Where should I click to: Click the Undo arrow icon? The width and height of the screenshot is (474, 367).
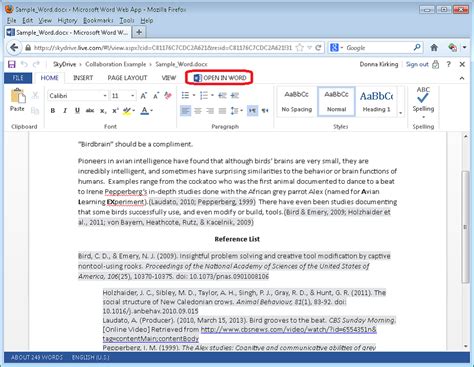[24, 64]
